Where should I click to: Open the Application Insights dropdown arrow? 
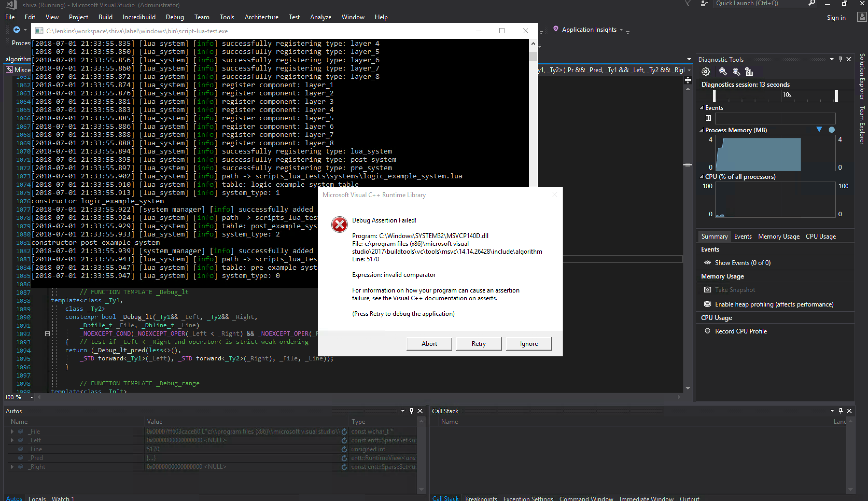(621, 30)
